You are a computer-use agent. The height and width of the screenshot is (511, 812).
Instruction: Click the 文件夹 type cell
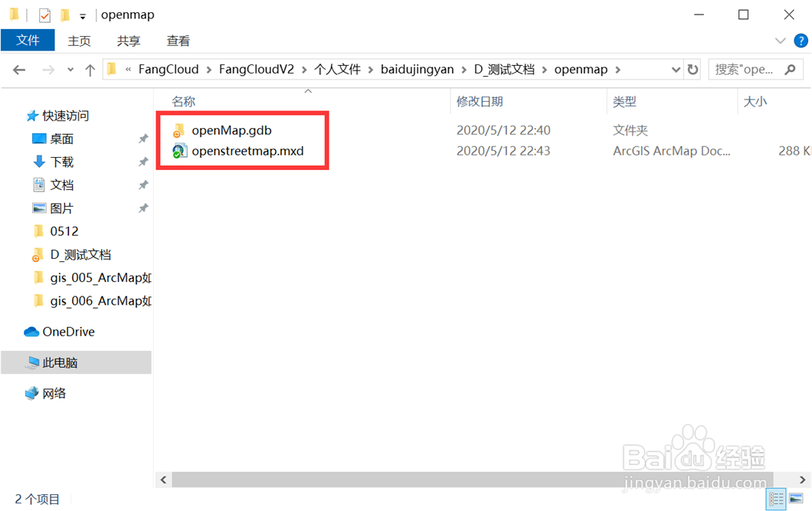tap(630, 130)
